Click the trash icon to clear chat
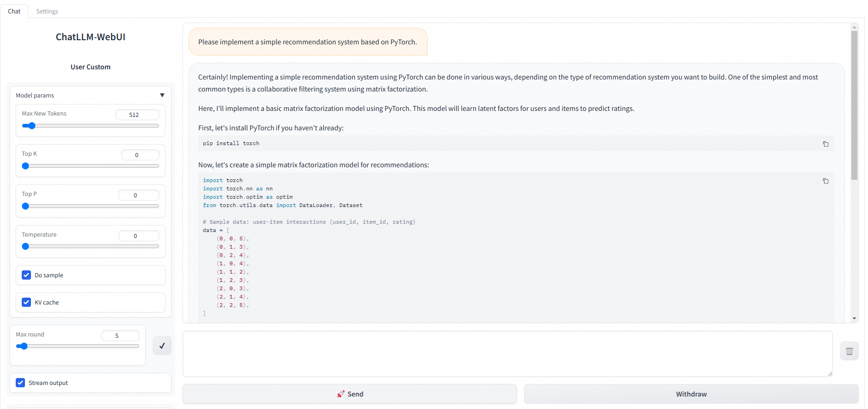Viewport: 868px width, 409px height. point(849,351)
